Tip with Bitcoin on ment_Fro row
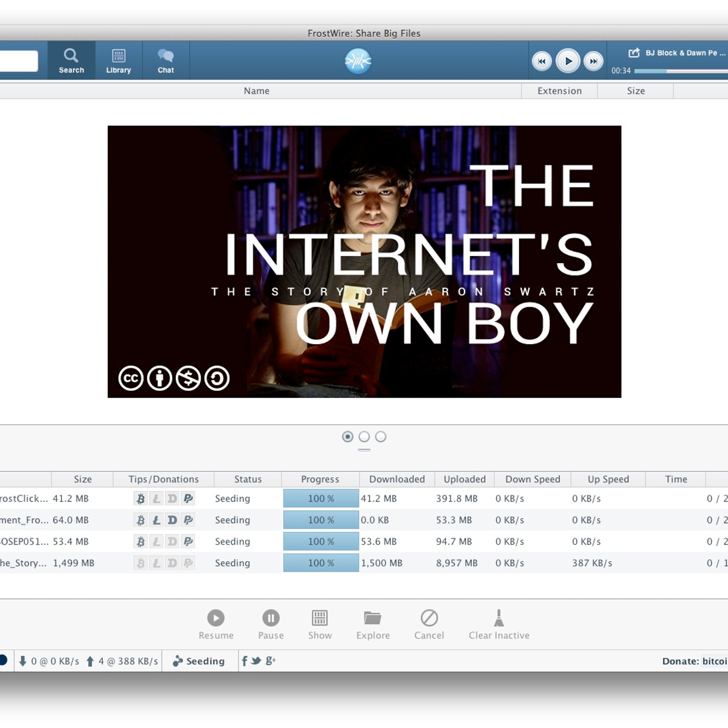The image size is (728, 728). [x=141, y=520]
